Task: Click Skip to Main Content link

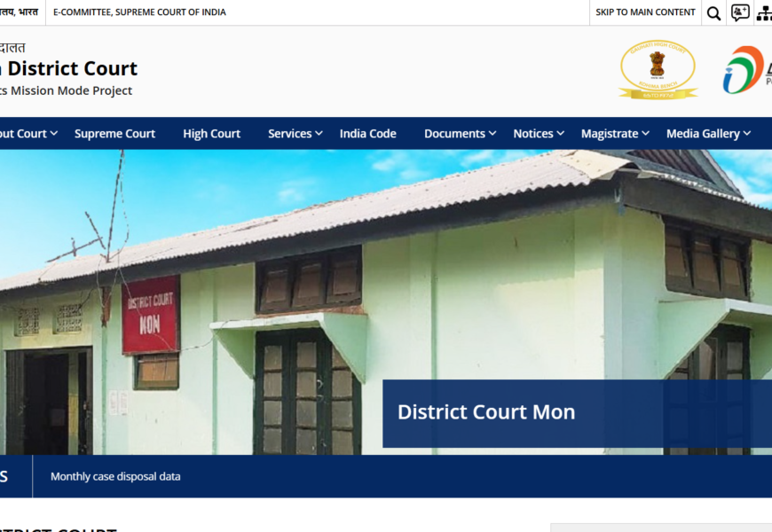Action: [x=645, y=12]
